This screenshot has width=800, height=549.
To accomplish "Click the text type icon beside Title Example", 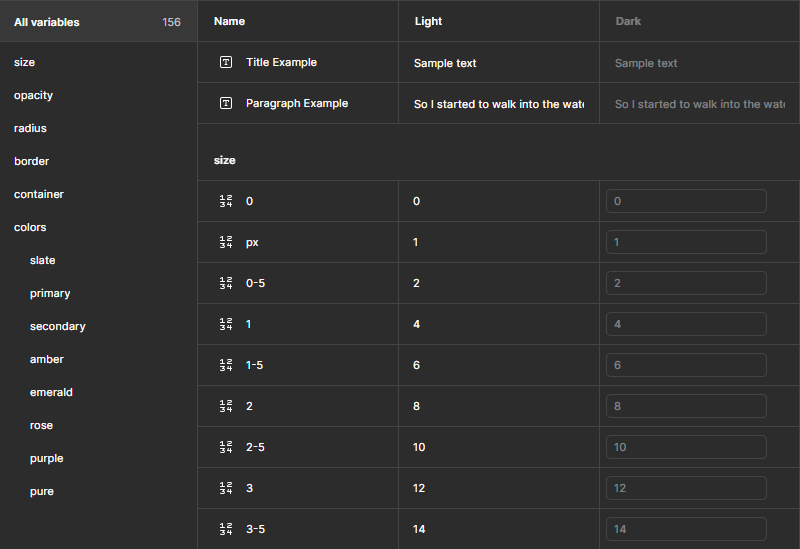I will click(226, 62).
